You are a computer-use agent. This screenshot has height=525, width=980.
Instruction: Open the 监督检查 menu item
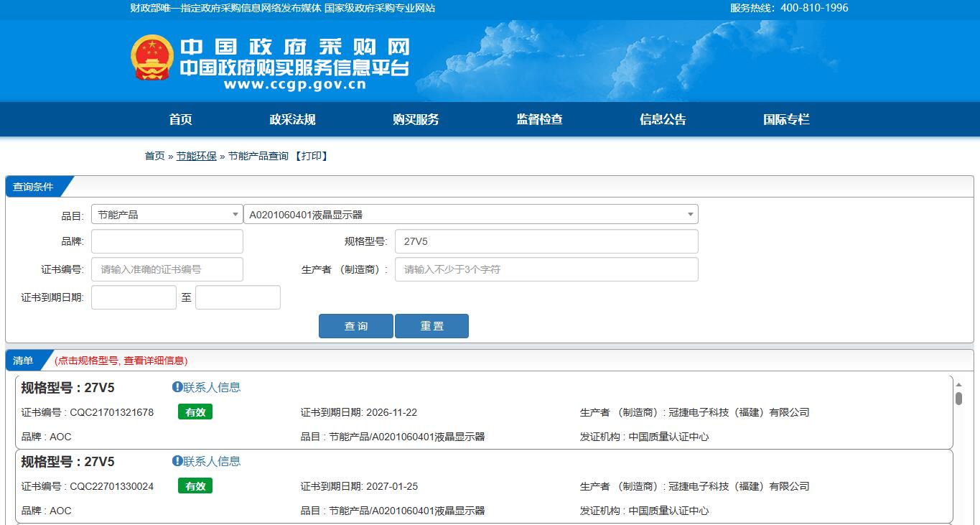539,120
